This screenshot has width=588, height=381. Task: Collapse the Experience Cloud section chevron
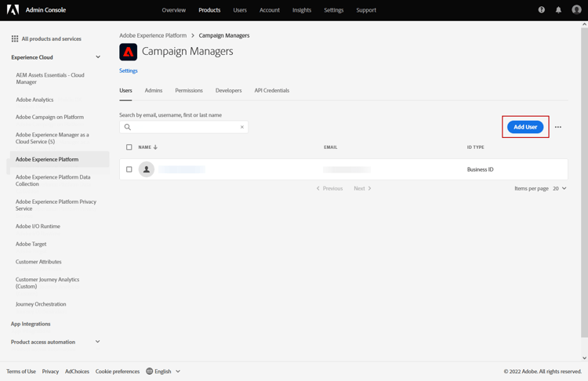coord(98,57)
